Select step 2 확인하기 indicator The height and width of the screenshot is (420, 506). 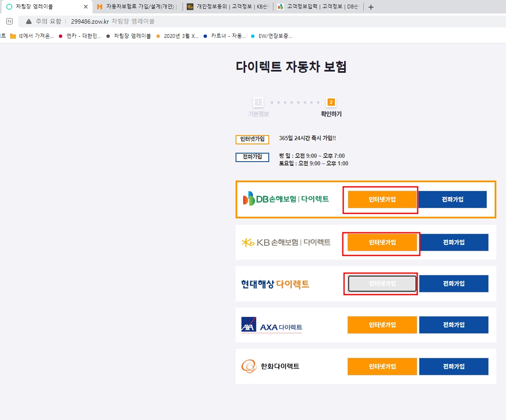pos(331,107)
